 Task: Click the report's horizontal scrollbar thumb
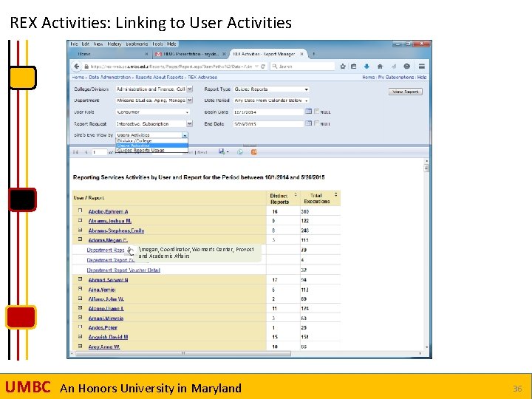183,353
